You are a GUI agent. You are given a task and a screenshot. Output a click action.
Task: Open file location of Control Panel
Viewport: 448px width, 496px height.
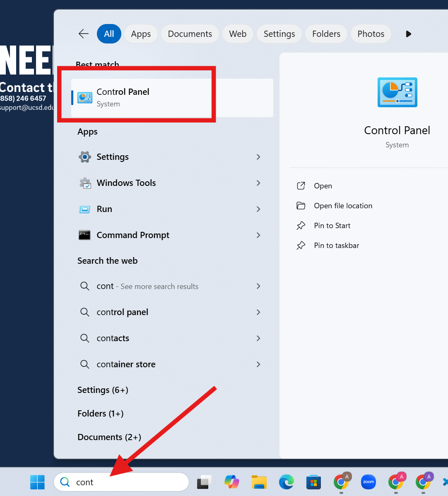click(342, 205)
